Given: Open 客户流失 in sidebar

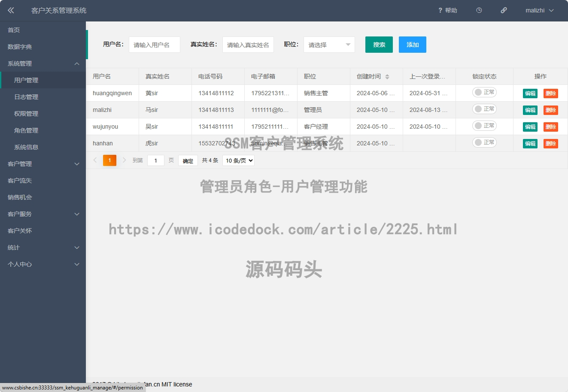Looking at the screenshot, I should tap(43, 181).
